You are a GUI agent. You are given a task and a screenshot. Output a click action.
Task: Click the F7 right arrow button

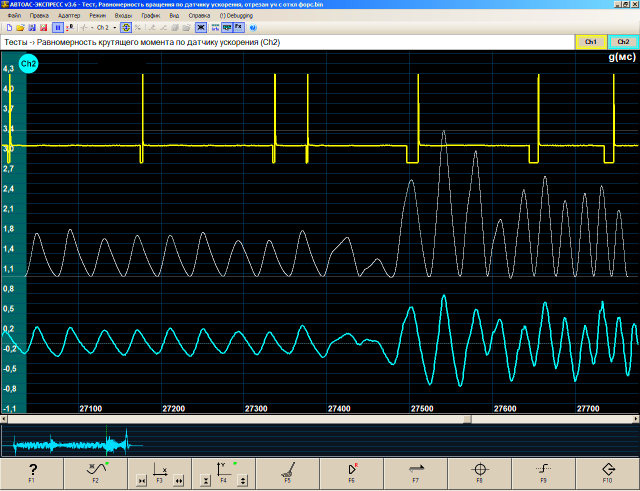click(x=415, y=471)
